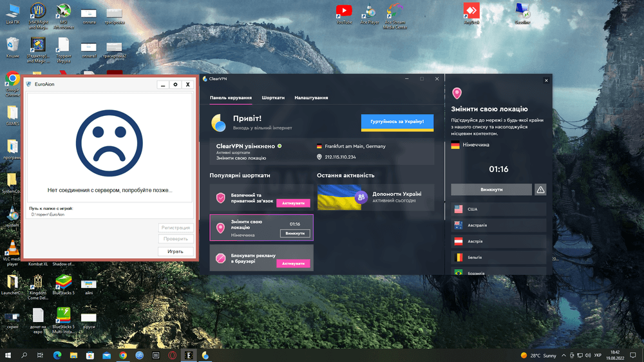Screen dimensions: 644x362
Task: Click the BlueStacks 5 desktop icon
Action: point(63,281)
